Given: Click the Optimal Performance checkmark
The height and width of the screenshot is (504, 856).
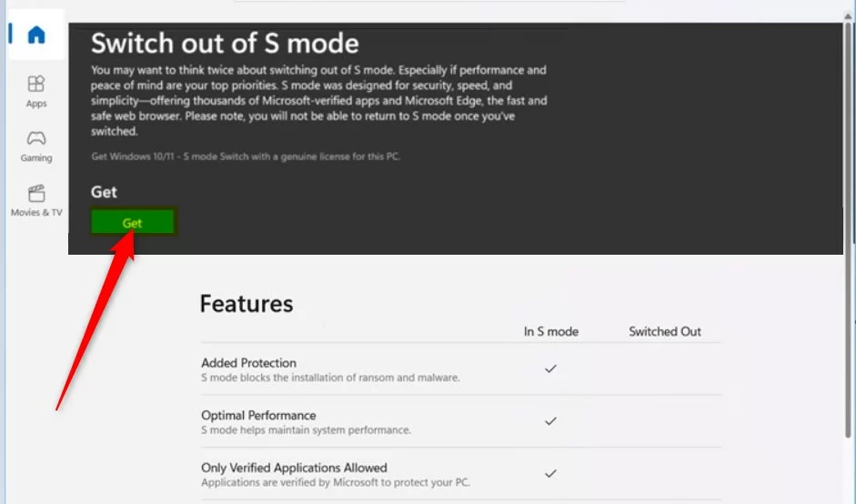Looking at the screenshot, I should click(550, 421).
